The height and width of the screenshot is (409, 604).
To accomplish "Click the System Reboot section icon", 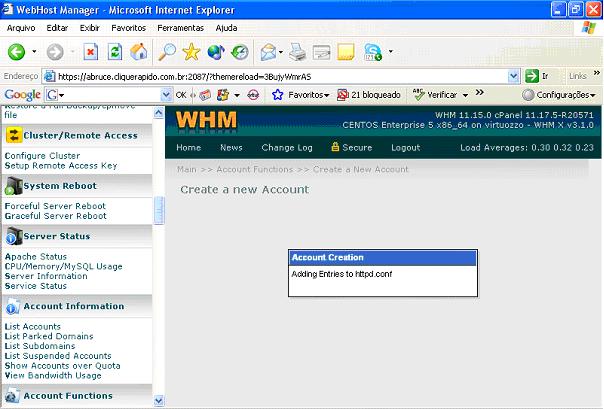I will point(13,186).
